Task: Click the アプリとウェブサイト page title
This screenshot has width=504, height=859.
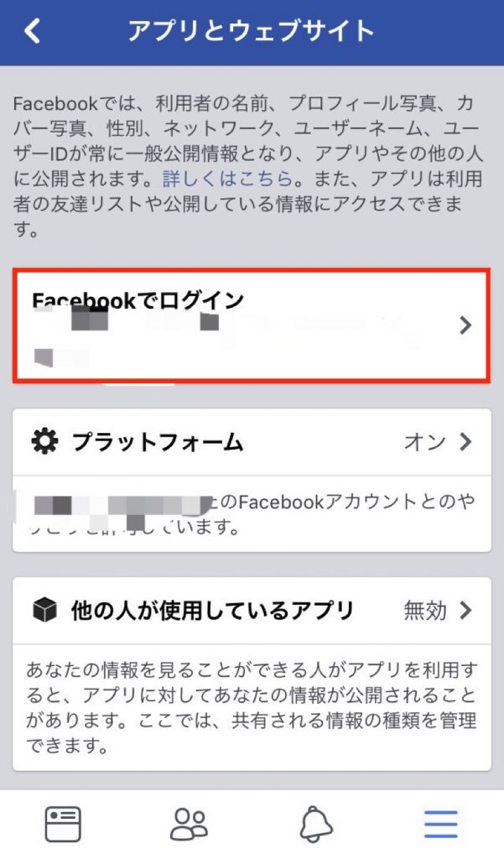Action: point(251,31)
